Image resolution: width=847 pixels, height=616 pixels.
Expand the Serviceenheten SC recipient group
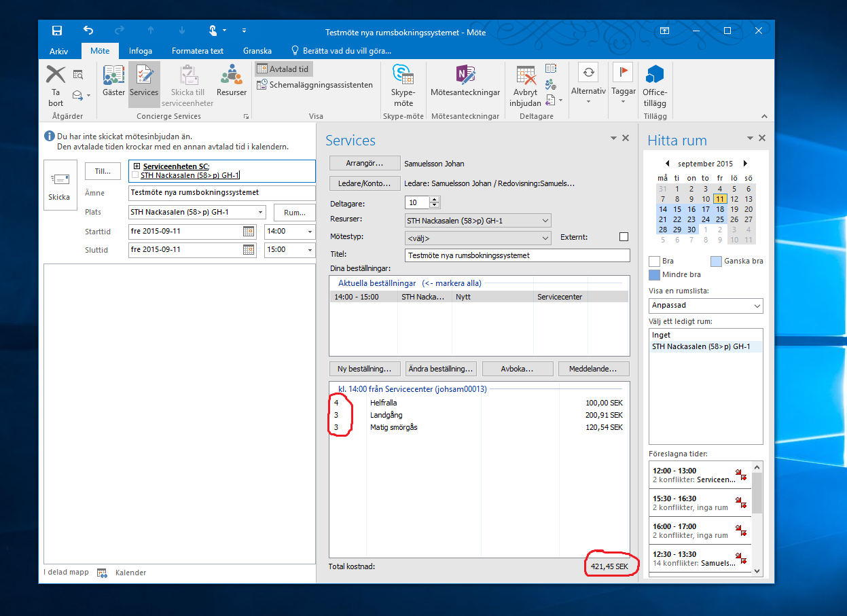(x=137, y=166)
